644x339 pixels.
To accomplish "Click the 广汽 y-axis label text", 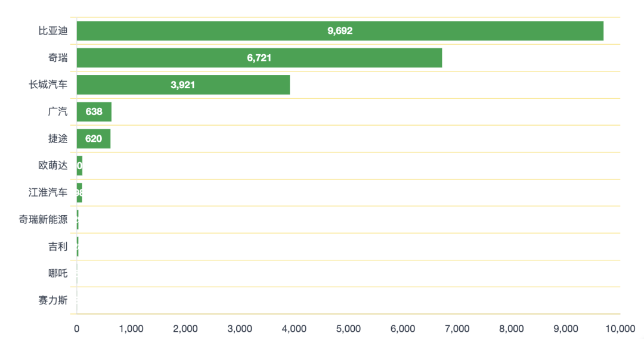I will [58, 111].
